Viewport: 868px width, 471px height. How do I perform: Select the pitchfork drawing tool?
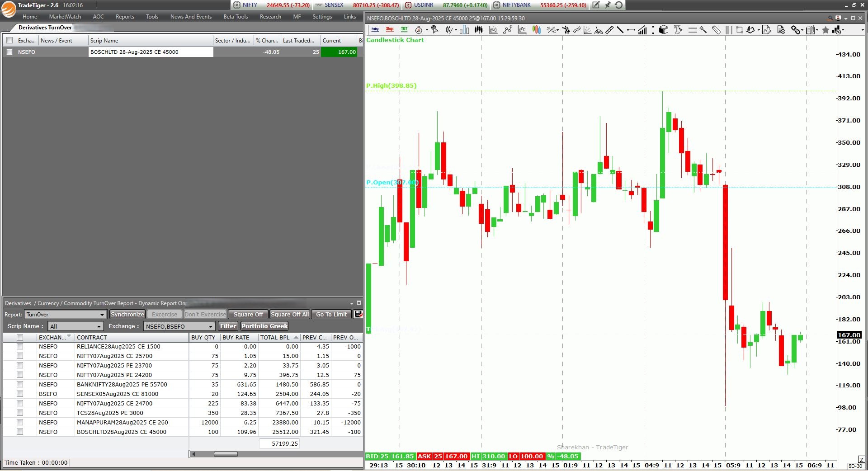(703, 30)
